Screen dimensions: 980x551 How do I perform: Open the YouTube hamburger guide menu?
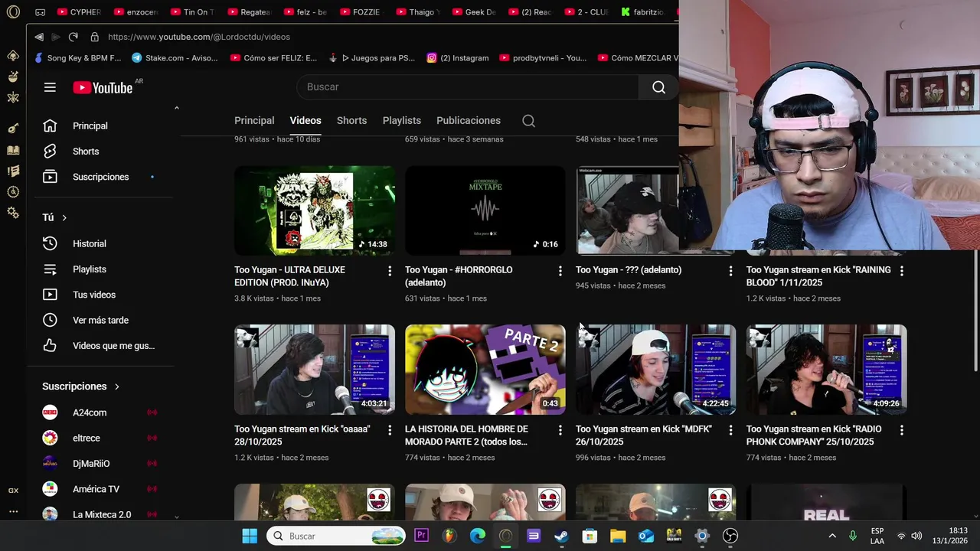(x=50, y=87)
